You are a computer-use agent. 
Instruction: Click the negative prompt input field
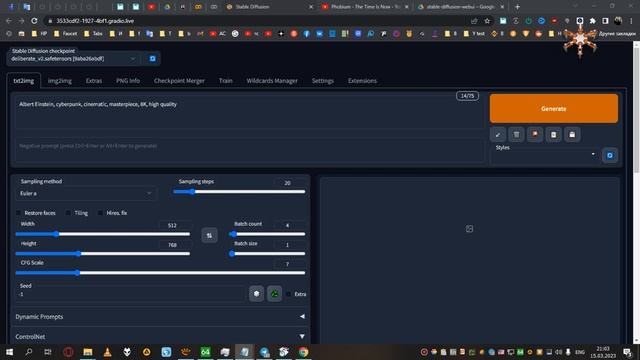click(249, 150)
